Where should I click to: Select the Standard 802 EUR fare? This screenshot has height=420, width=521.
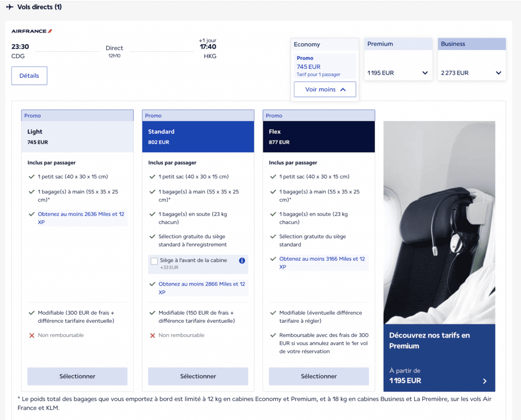[x=198, y=376]
